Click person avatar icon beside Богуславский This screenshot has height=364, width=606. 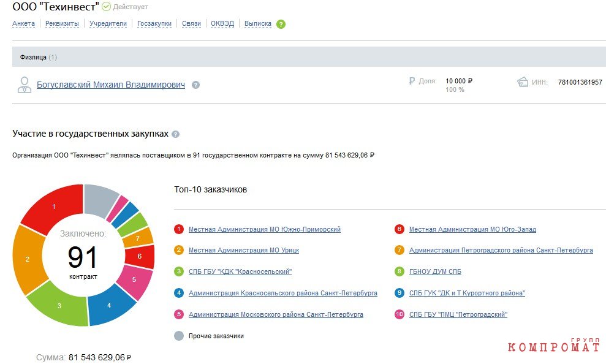pyautogui.click(x=25, y=85)
